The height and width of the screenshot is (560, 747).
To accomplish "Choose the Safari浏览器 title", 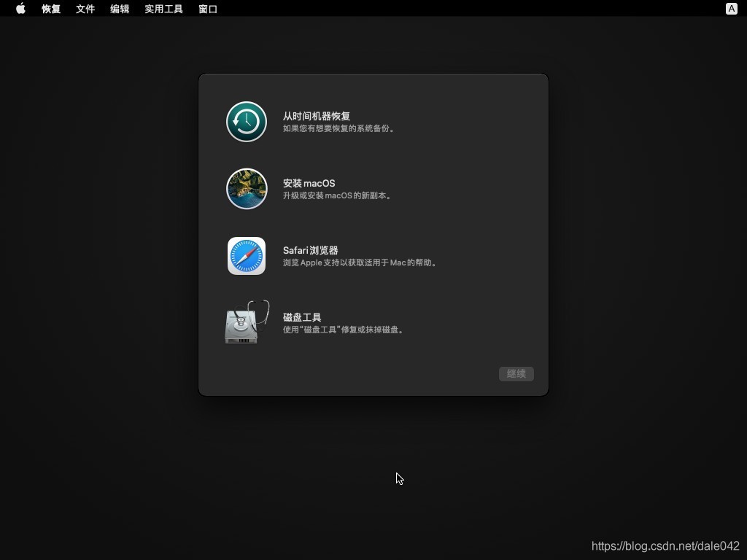I will [310, 251].
